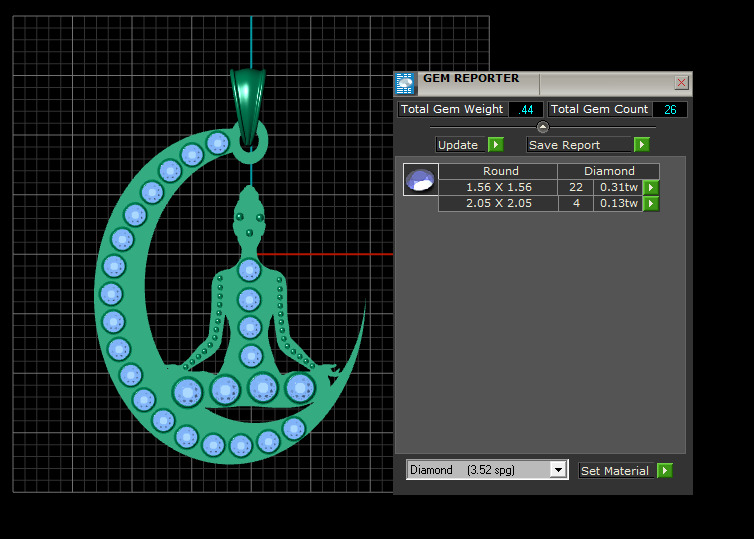Click the green arrow for the 0.13tw row
Viewport: 754px width, 539px height.
click(651, 203)
